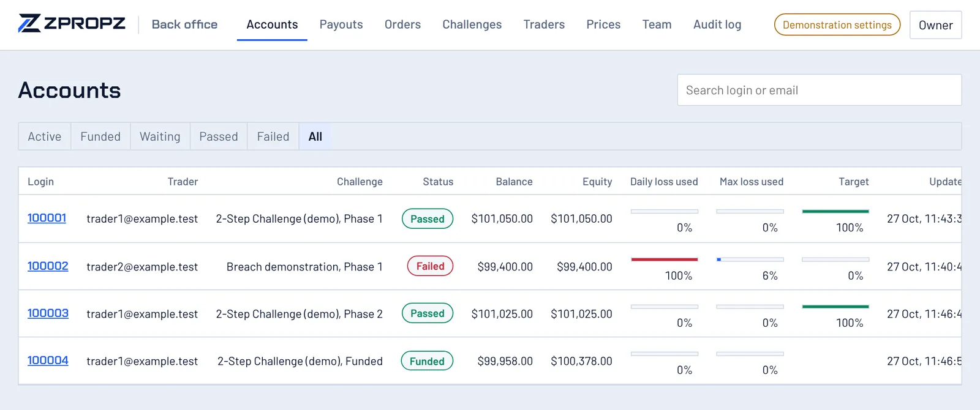Click the Passed badge for account 100003
This screenshot has width=980, height=410.
pos(428,313)
